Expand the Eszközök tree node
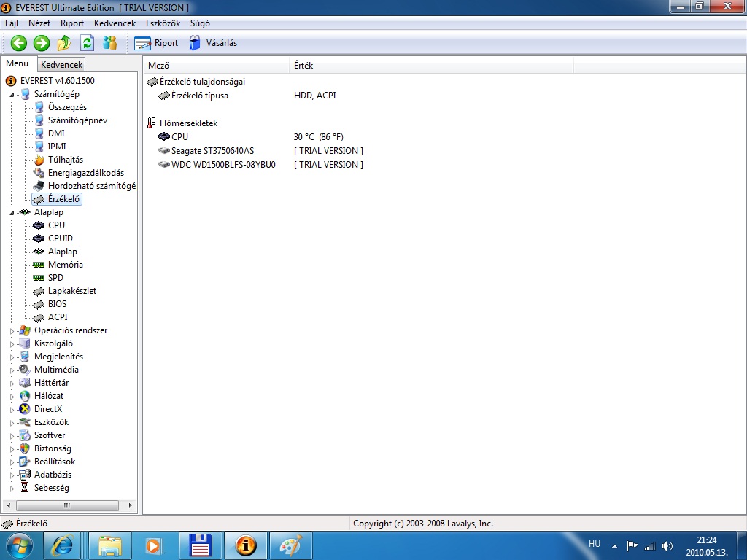 pyautogui.click(x=12, y=422)
